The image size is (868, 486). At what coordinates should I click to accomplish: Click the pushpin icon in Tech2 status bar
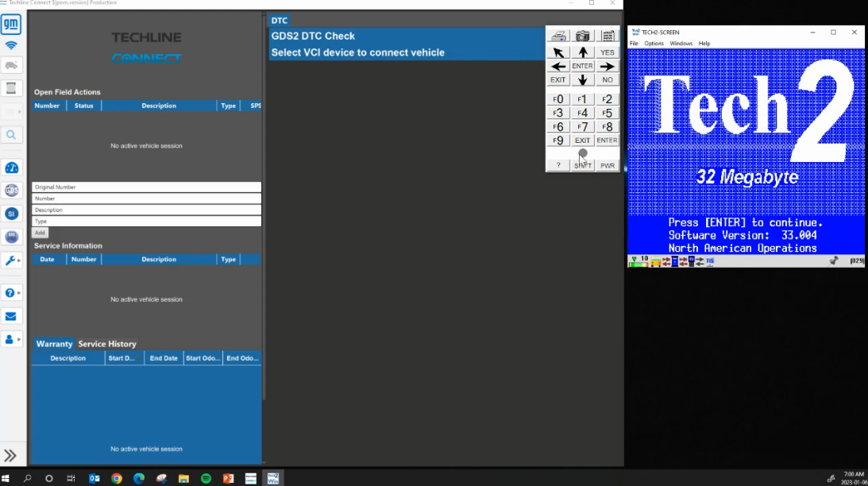point(834,260)
